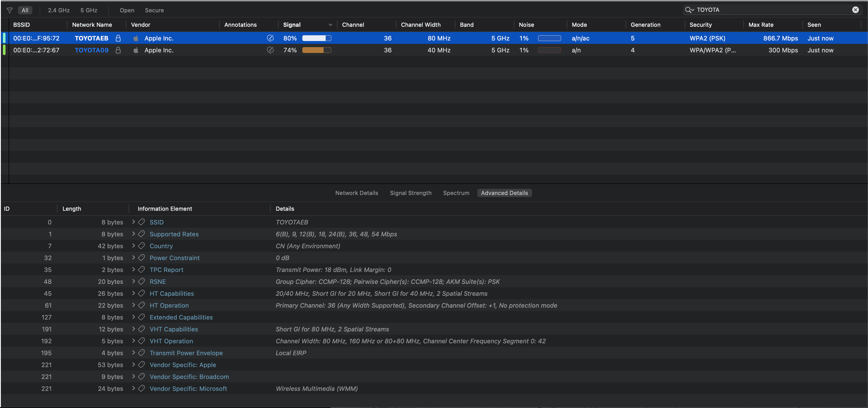Show only Secure networks
The height and width of the screenshot is (408, 868).
pos(154,10)
